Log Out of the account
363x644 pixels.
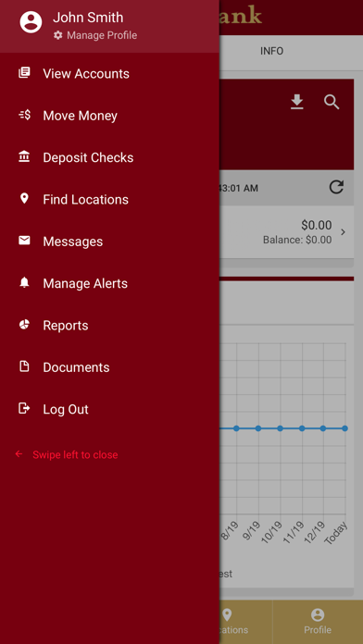coord(109,409)
